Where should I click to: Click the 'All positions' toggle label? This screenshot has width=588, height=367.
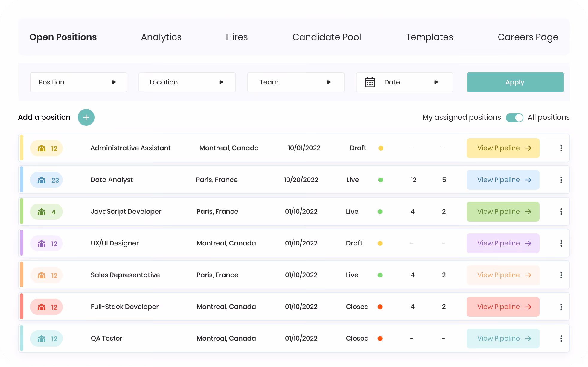pos(549,117)
